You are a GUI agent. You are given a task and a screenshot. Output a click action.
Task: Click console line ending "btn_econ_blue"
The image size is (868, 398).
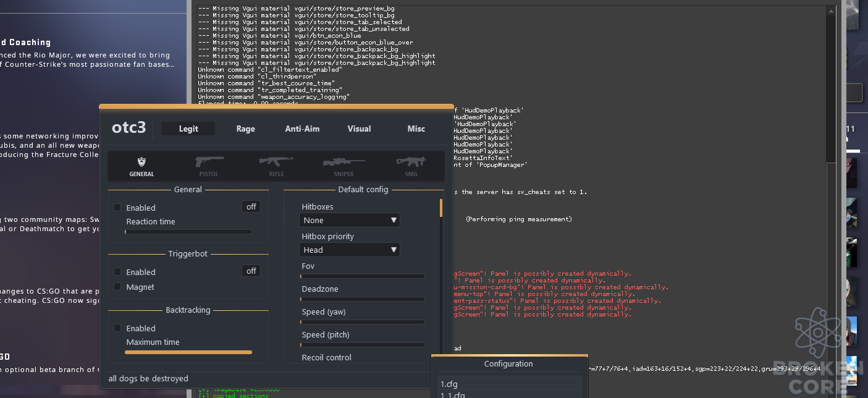[x=279, y=36]
